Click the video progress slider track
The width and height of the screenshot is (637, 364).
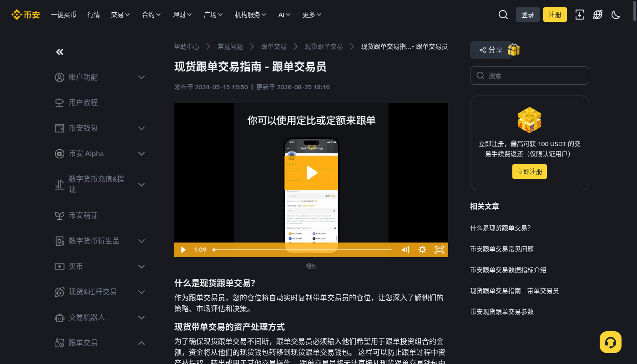click(x=303, y=249)
